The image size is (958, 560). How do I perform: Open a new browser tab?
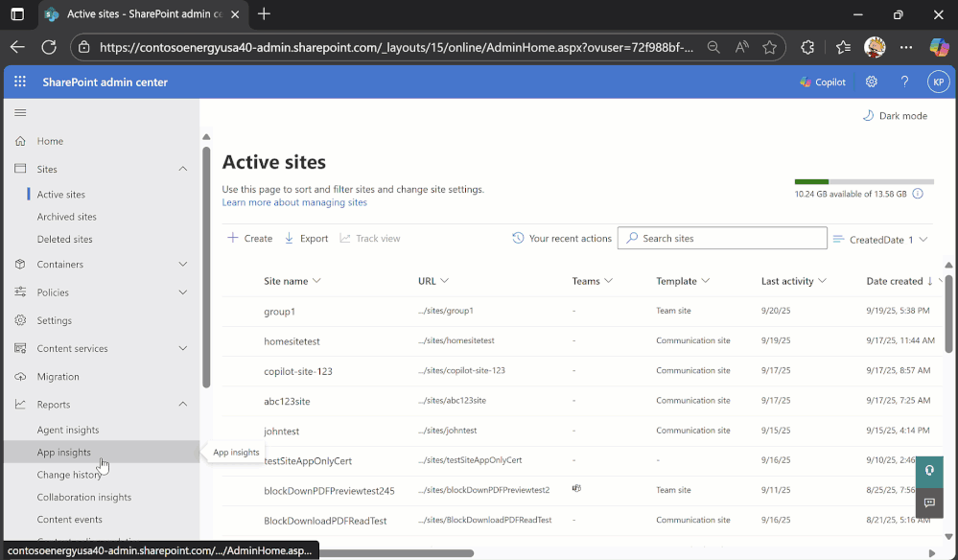click(264, 14)
